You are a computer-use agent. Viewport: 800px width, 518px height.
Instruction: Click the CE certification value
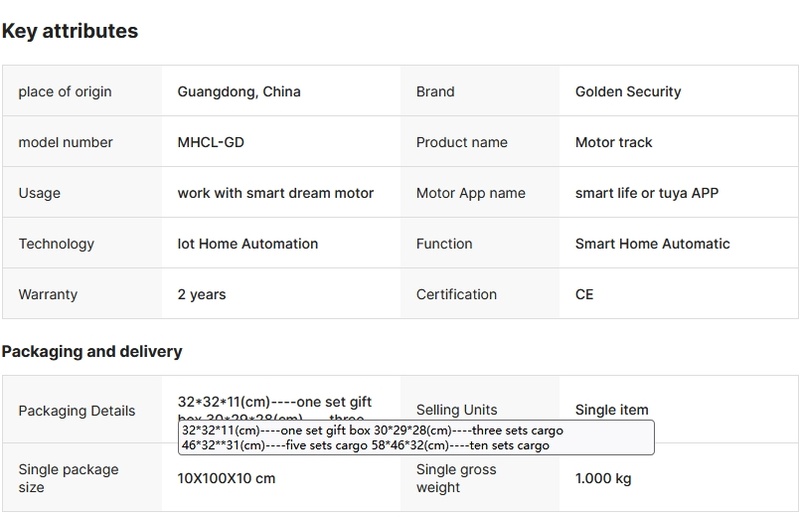(585, 295)
